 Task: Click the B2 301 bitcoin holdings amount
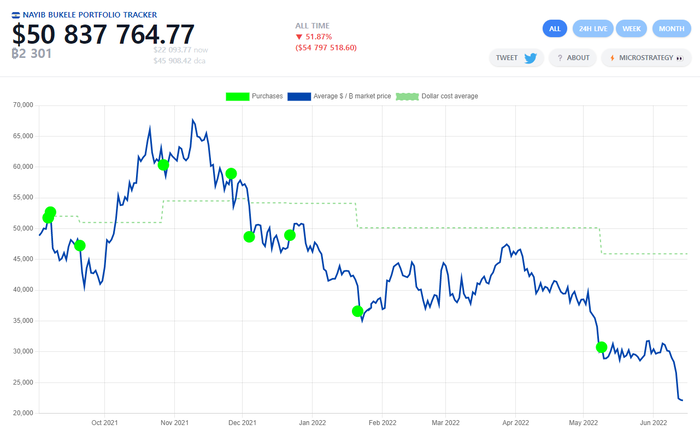click(x=31, y=54)
